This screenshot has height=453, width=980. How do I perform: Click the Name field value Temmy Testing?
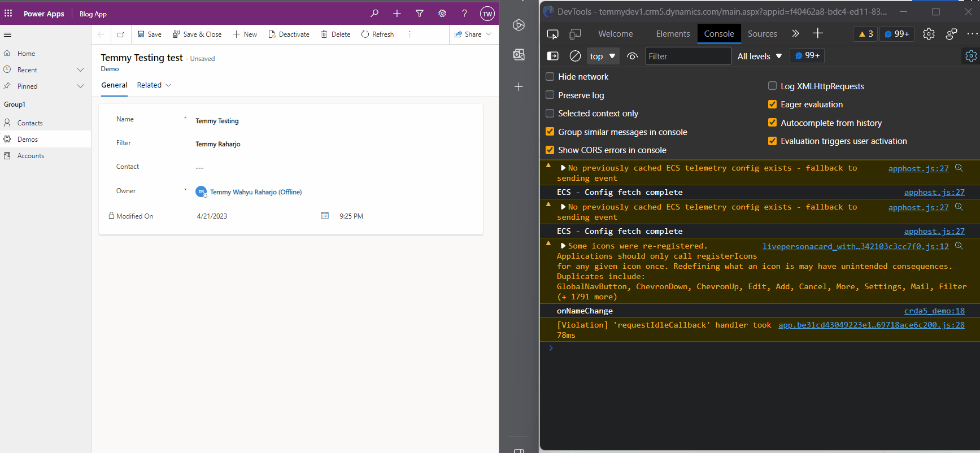coord(217,121)
